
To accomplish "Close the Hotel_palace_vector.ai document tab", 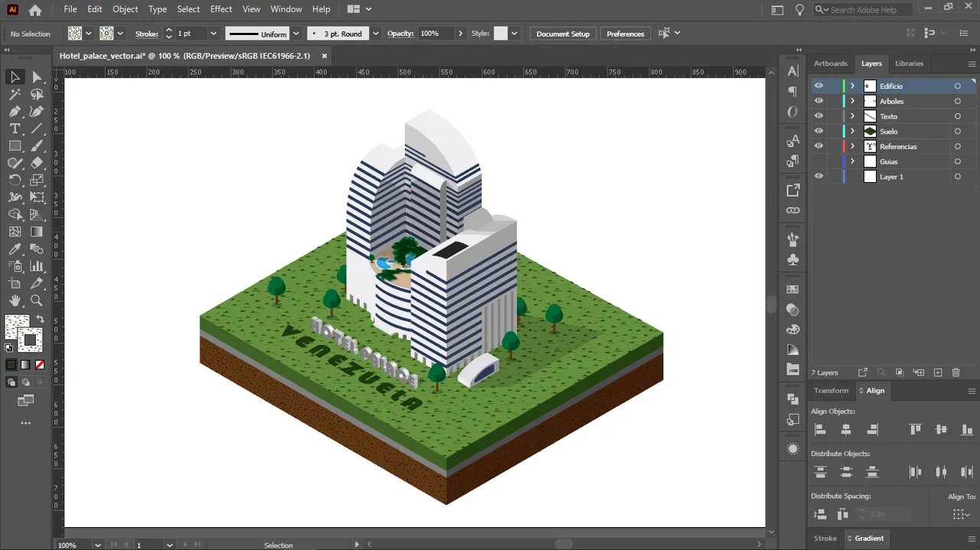I will (x=325, y=56).
